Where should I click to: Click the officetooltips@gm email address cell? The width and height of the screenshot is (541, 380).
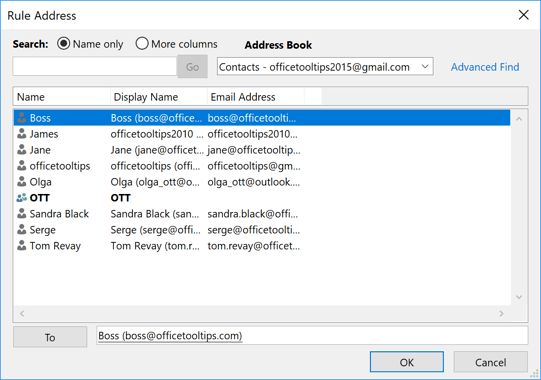pyautogui.click(x=254, y=166)
